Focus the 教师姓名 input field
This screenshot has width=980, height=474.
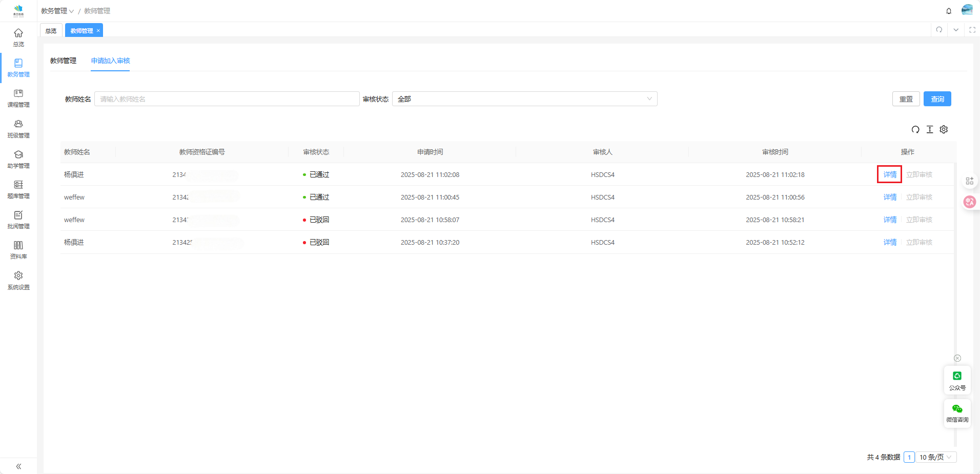227,99
